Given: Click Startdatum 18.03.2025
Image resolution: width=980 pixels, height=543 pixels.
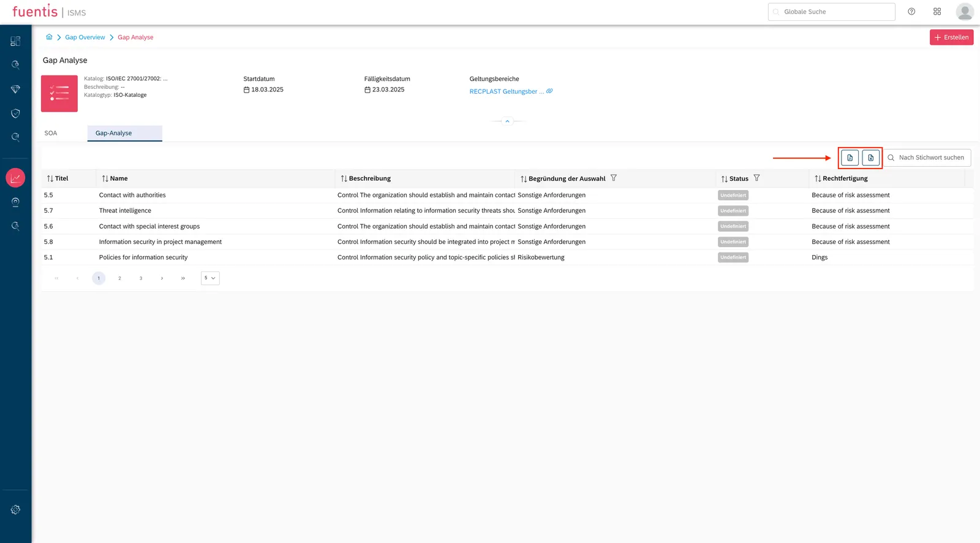Looking at the screenshot, I should (263, 89).
